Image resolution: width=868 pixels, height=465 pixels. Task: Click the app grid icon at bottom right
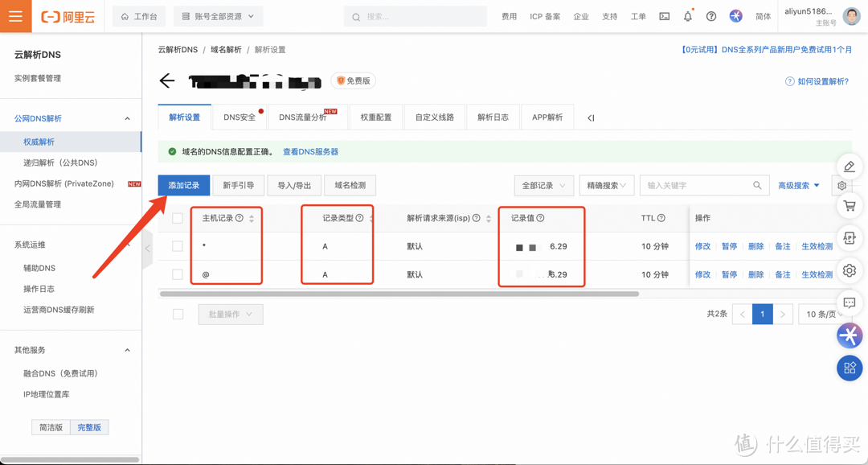(x=850, y=368)
